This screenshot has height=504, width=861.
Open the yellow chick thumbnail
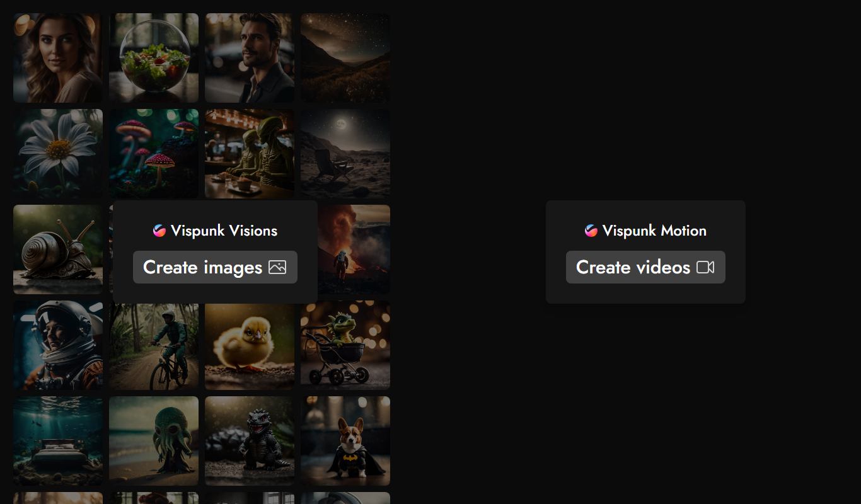click(250, 346)
